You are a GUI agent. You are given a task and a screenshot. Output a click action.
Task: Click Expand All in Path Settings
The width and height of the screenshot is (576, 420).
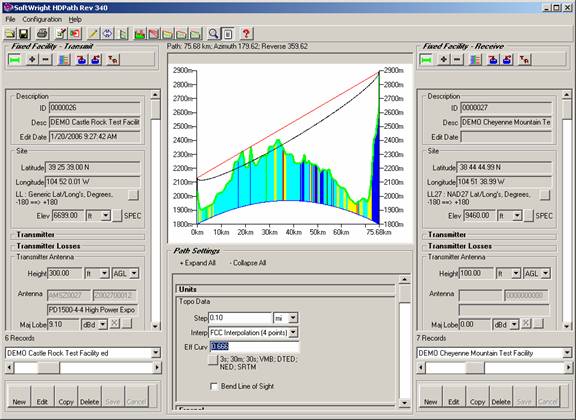coord(198,263)
